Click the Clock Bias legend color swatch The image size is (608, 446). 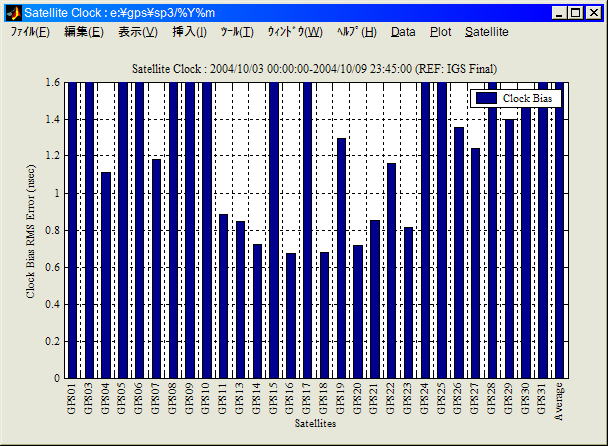pos(486,98)
